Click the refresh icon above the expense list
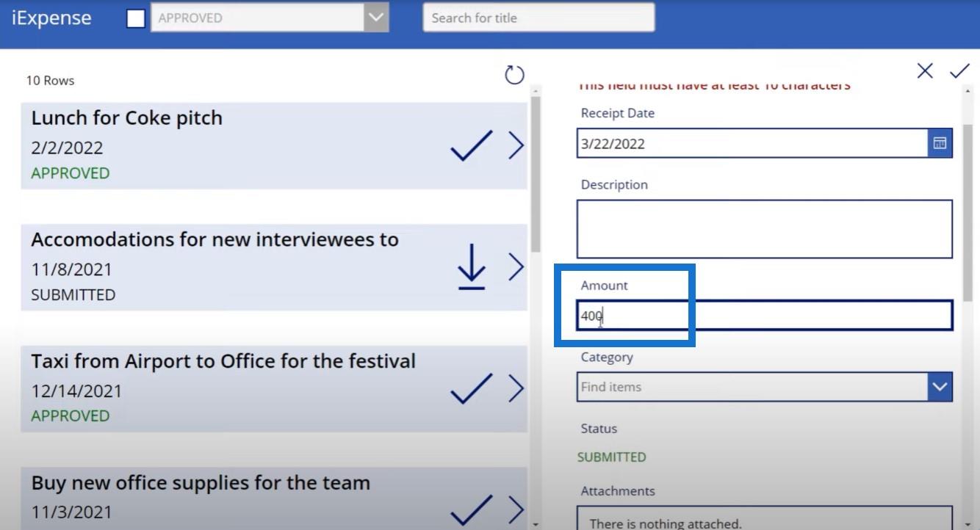980x530 pixels. pyautogui.click(x=514, y=74)
